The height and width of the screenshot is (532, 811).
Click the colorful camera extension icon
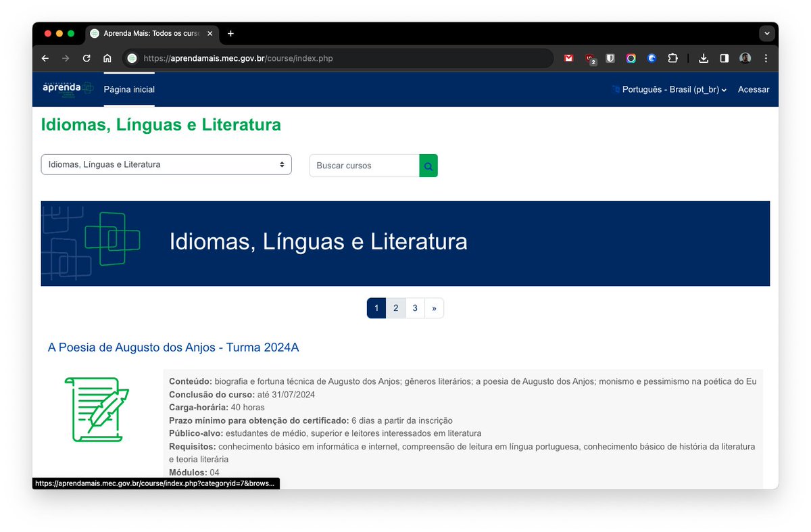click(x=631, y=58)
